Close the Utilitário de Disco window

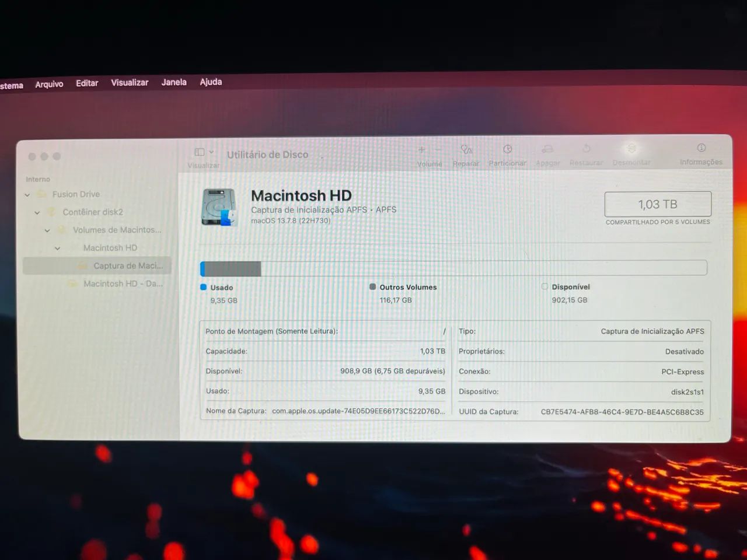32,156
